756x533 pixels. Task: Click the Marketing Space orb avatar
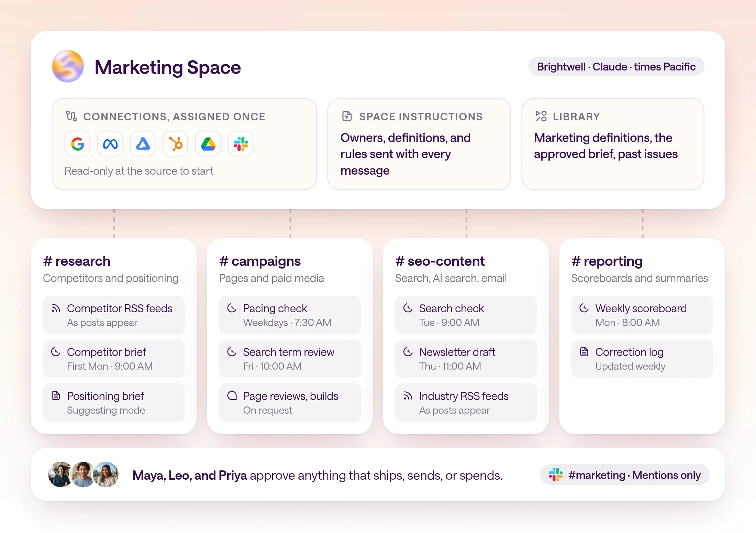pyautogui.click(x=68, y=66)
